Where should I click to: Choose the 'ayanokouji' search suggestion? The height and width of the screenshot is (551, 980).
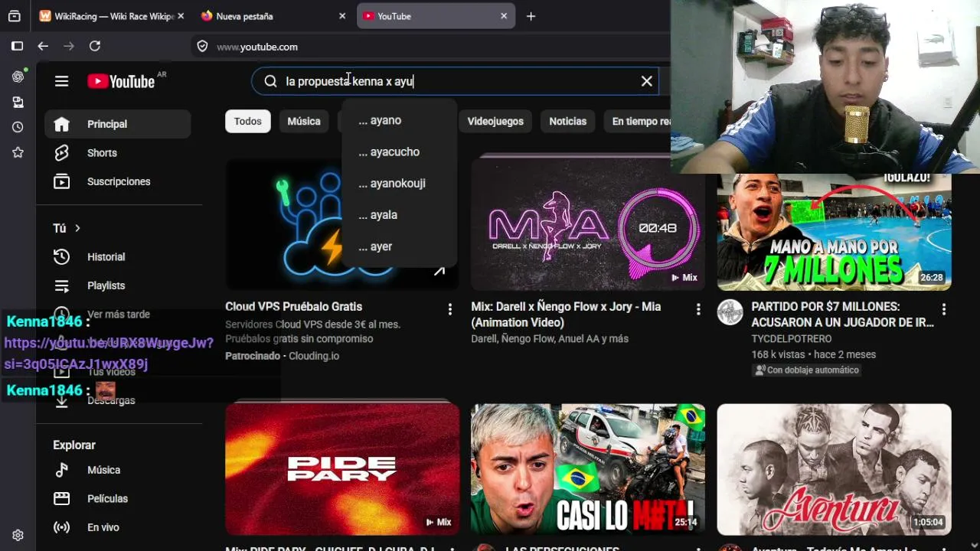[399, 183]
